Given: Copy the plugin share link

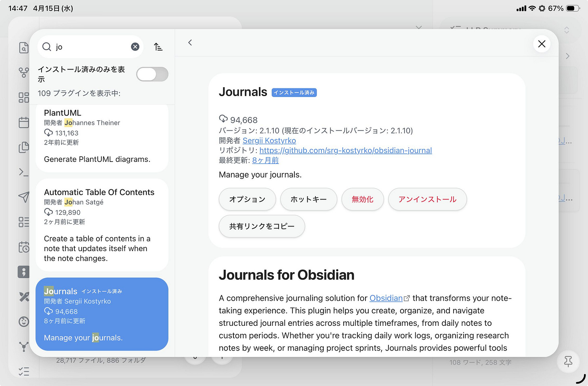Looking at the screenshot, I should pyautogui.click(x=262, y=227).
